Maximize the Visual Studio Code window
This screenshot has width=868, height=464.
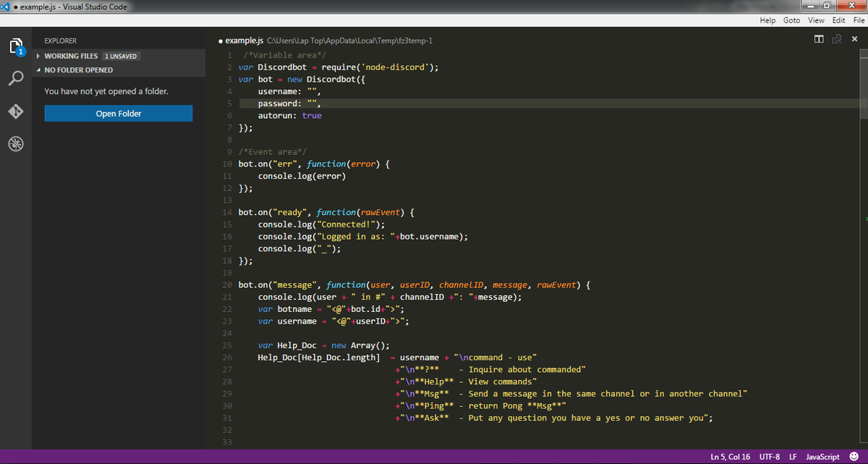[x=829, y=6]
